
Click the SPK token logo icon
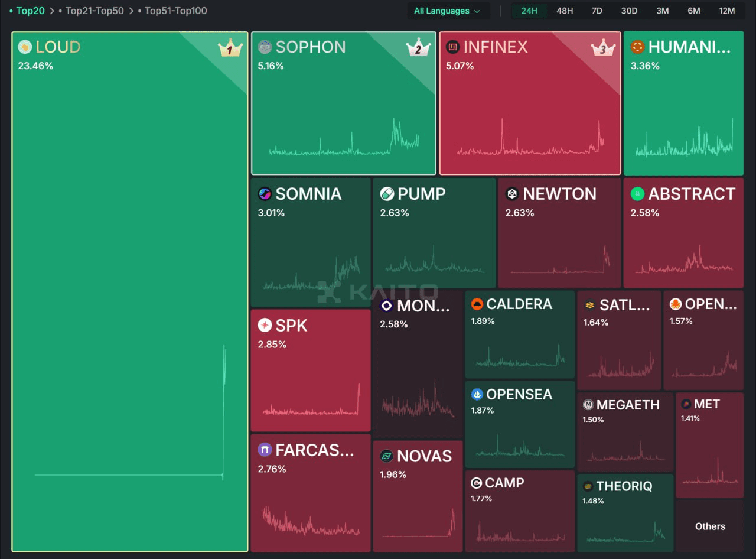pyautogui.click(x=265, y=326)
